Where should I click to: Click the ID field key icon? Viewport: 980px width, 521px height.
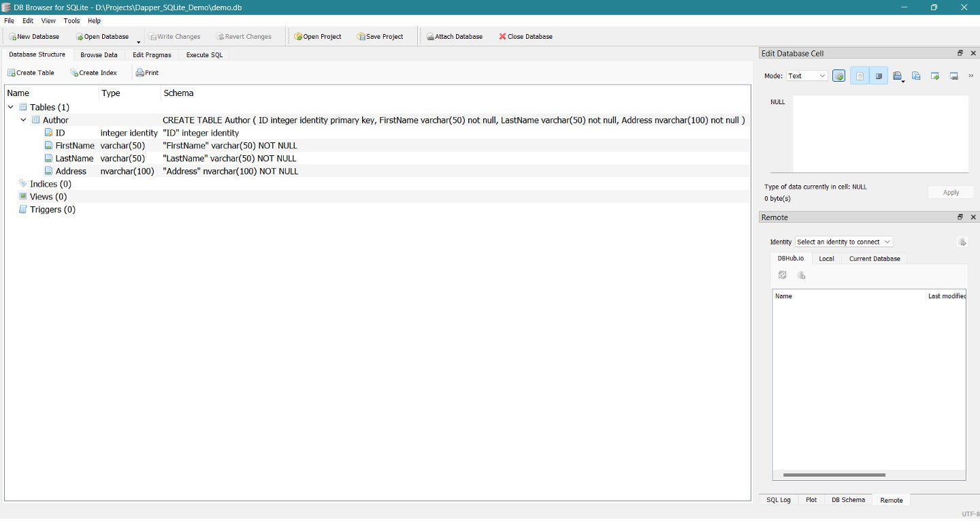[49, 133]
